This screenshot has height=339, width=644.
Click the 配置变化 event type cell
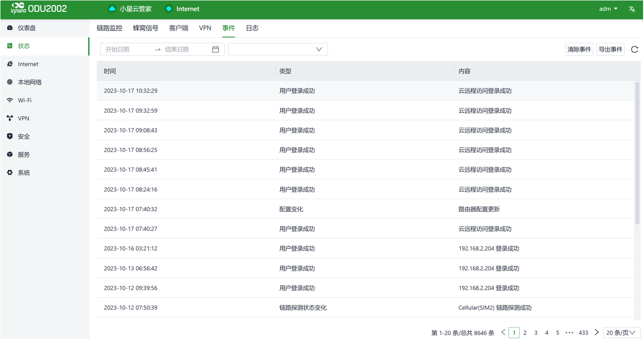[291, 209]
